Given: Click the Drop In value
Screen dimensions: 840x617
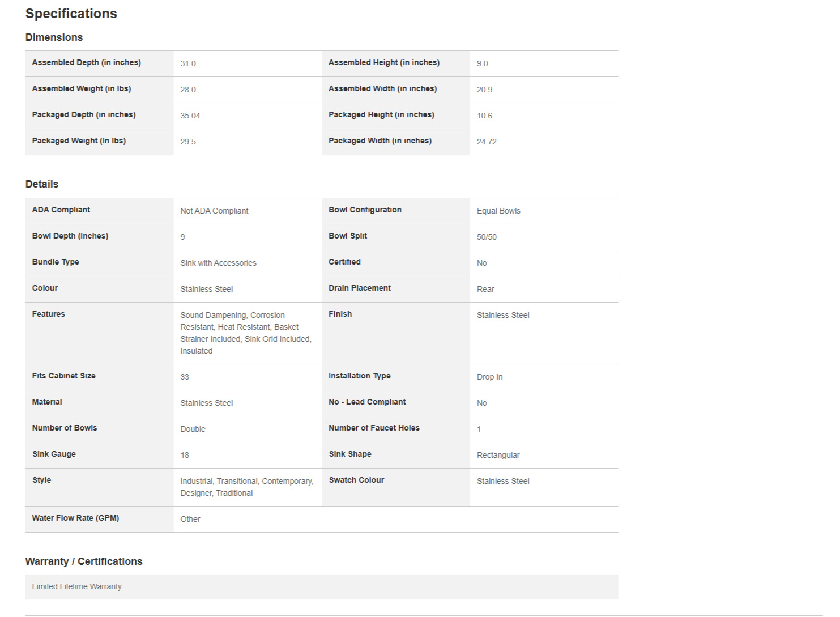Looking at the screenshot, I should point(489,377).
